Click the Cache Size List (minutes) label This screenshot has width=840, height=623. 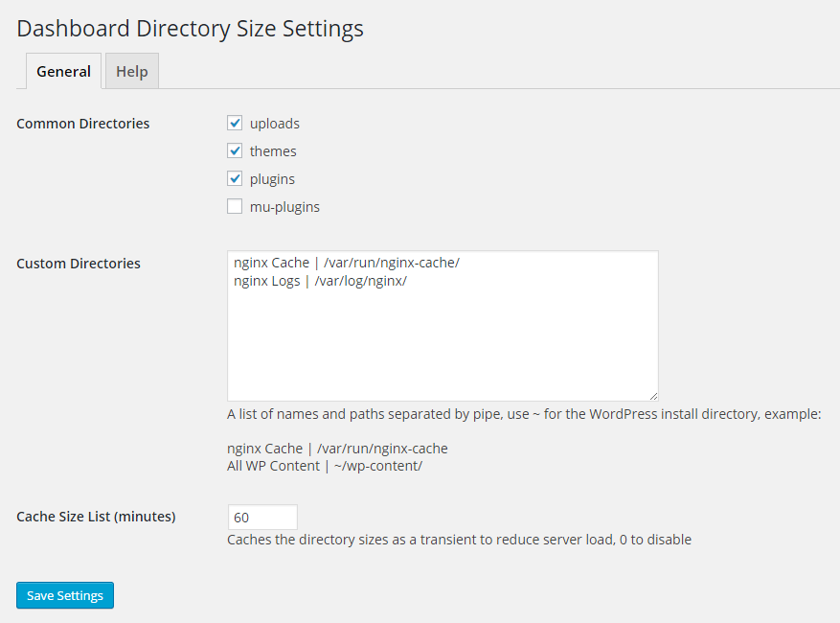pos(96,517)
